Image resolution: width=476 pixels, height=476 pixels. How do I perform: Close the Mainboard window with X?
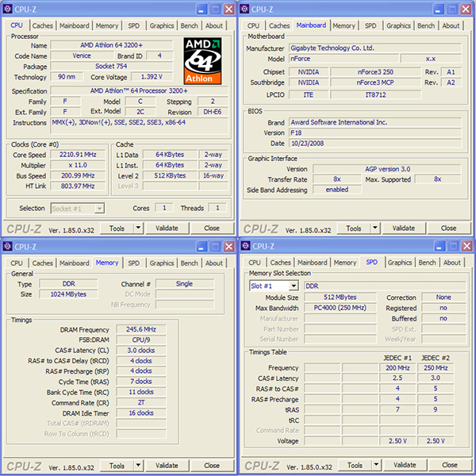pyautogui.click(x=466, y=9)
